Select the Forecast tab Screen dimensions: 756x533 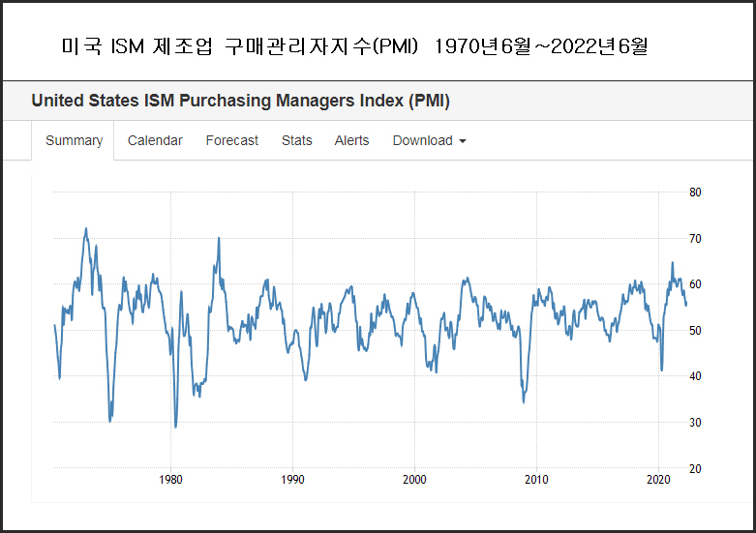coord(231,140)
